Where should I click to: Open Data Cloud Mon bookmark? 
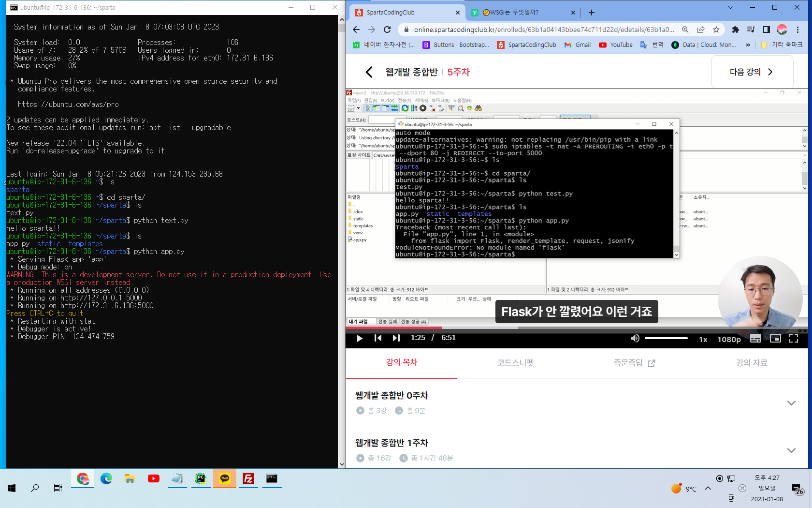[x=704, y=45]
